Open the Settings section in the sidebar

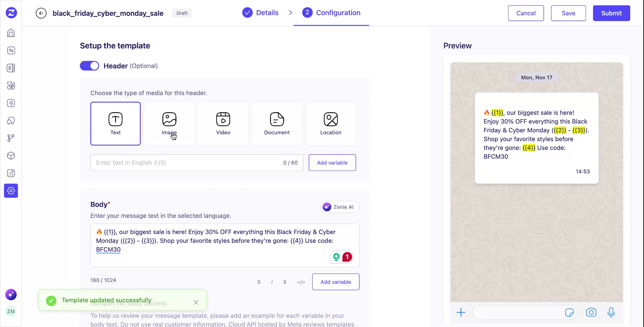point(11,191)
